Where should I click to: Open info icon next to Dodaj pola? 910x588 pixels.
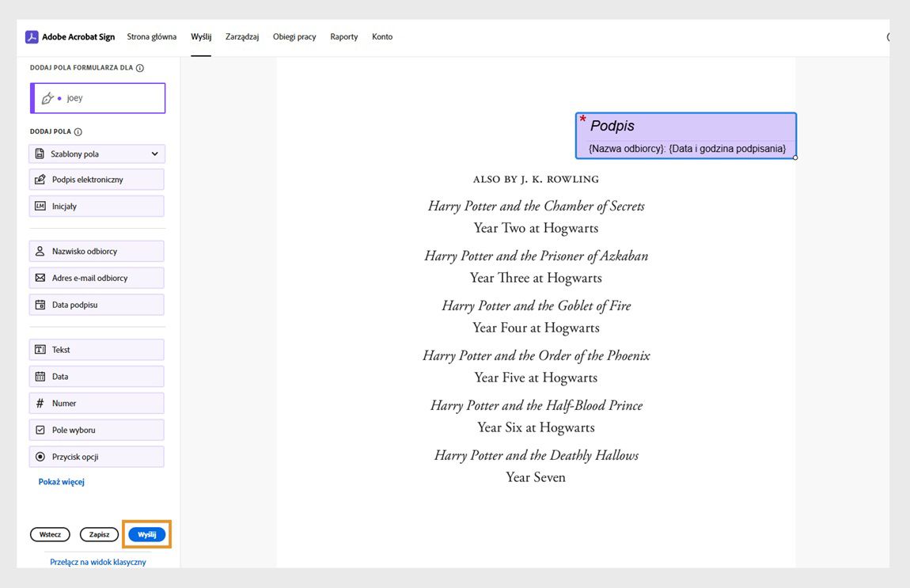78,131
